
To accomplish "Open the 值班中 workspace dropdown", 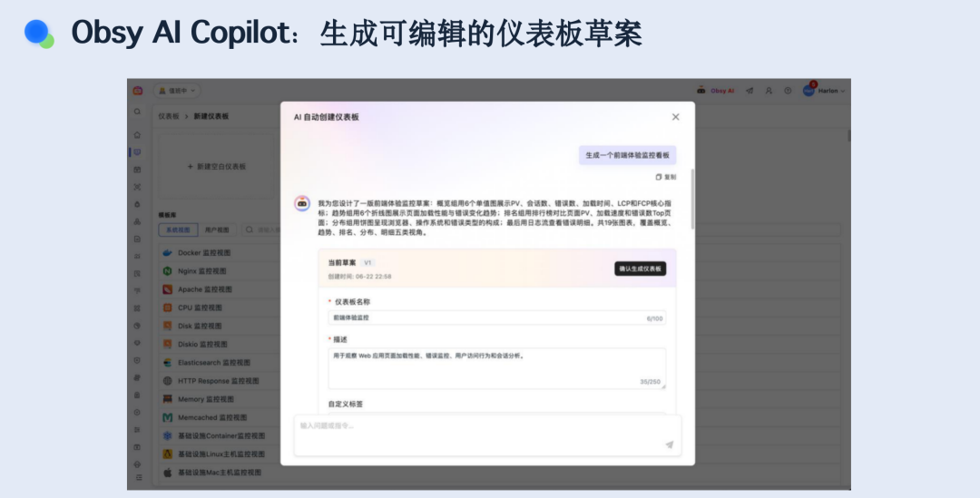I will 177,91.
